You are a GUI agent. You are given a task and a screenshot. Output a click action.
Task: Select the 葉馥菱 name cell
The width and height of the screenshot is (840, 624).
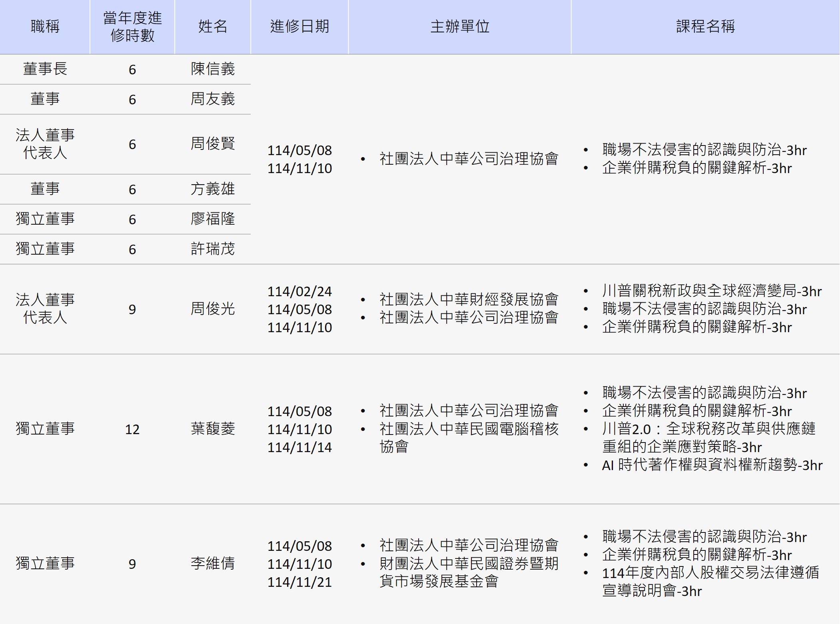pos(213,429)
